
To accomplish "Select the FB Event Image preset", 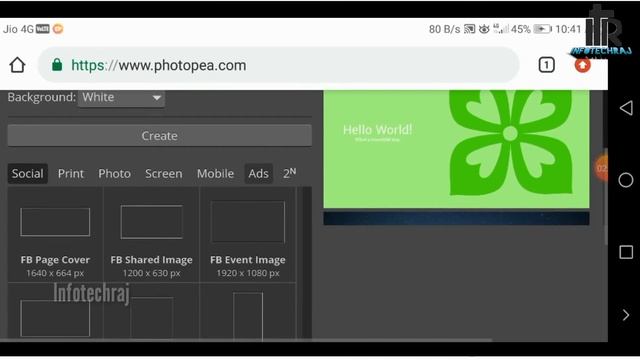I will coord(248,235).
